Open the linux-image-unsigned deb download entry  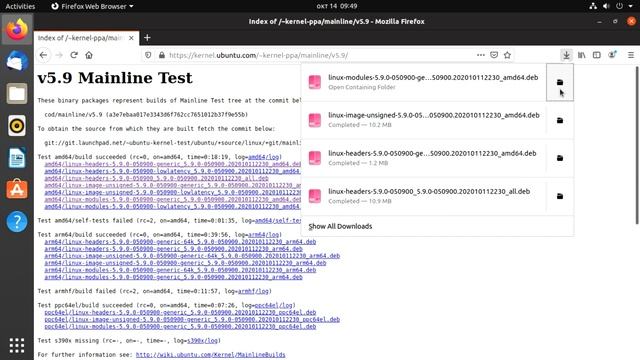(424, 120)
